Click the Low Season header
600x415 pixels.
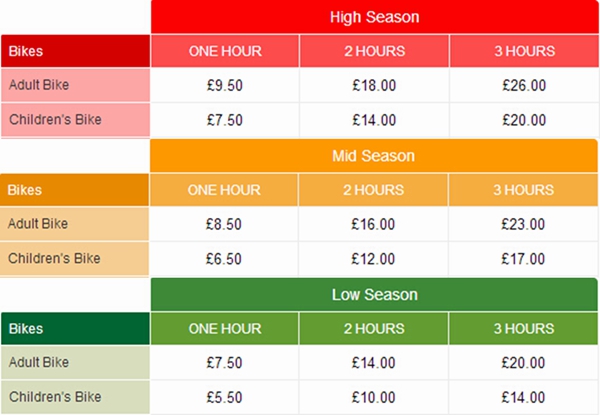[x=374, y=295]
